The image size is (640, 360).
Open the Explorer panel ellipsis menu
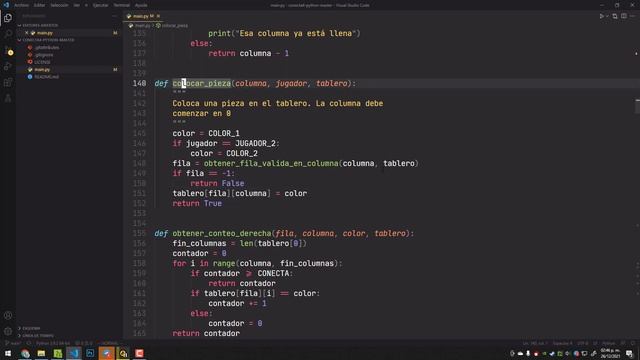coord(114,16)
